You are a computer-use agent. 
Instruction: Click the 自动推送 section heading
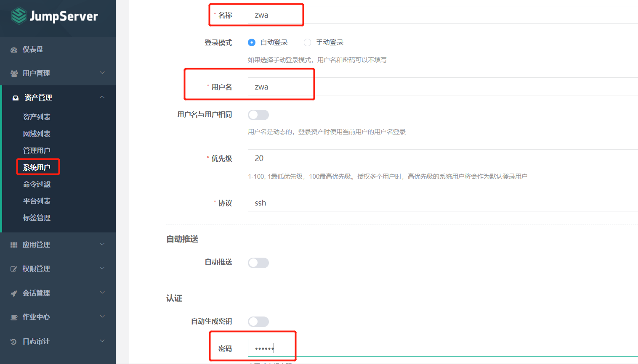[x=182, y=239]
